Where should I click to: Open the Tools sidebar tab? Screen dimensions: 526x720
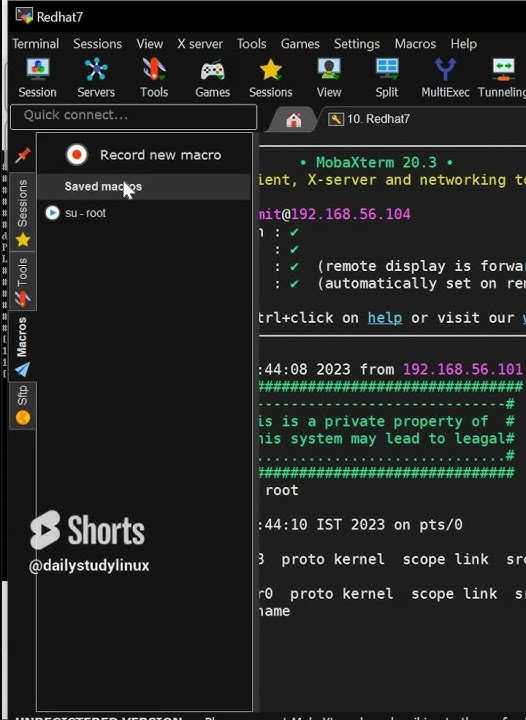pyautogui.click(x=22, y=281)
